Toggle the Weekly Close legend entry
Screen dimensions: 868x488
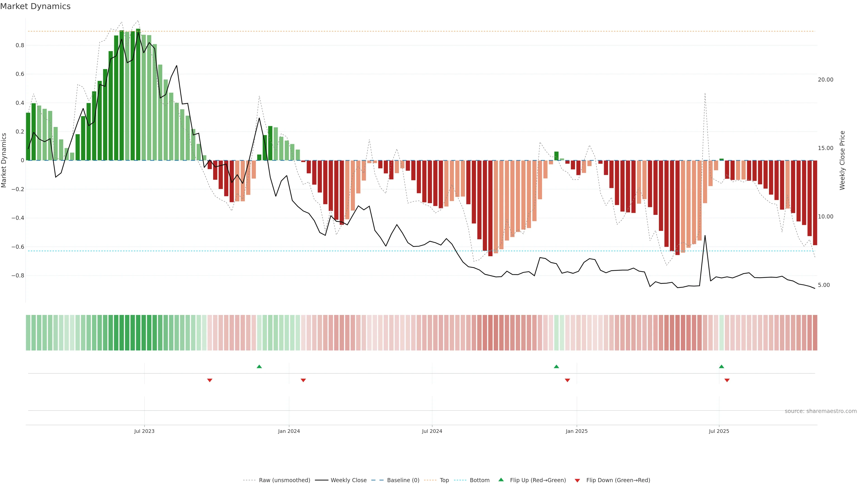(x=348, y=480)
